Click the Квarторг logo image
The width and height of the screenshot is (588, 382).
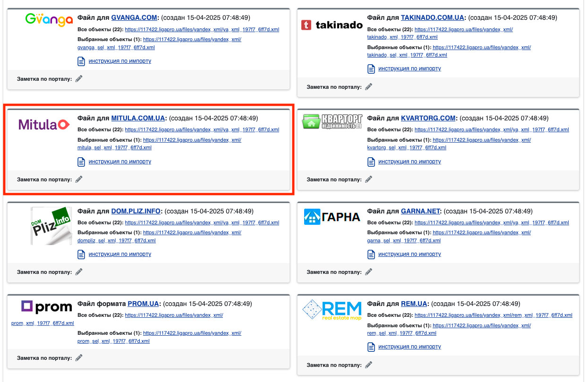click(332, 121)
